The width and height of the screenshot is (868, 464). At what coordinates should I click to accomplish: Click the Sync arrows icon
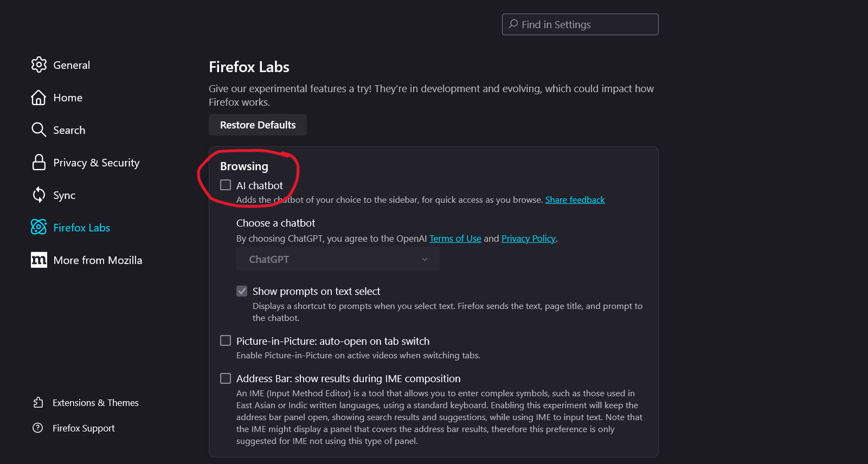pos(39,195)
